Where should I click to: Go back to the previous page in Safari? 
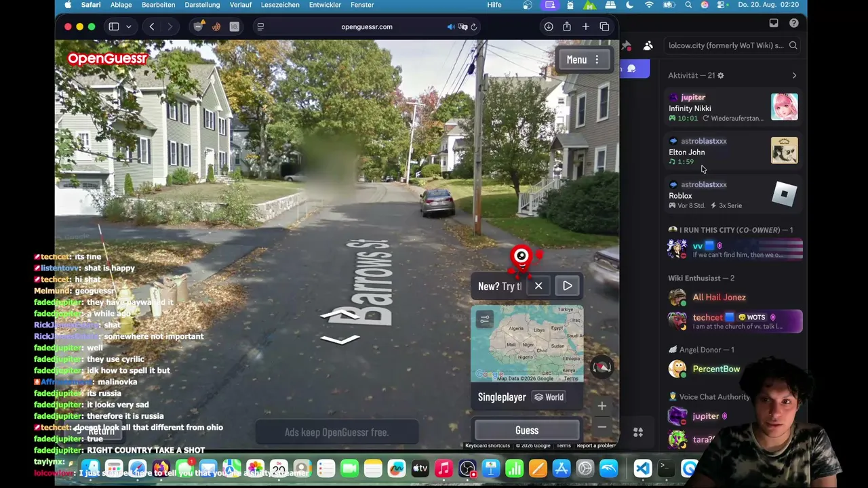click(x=152, y=26)
